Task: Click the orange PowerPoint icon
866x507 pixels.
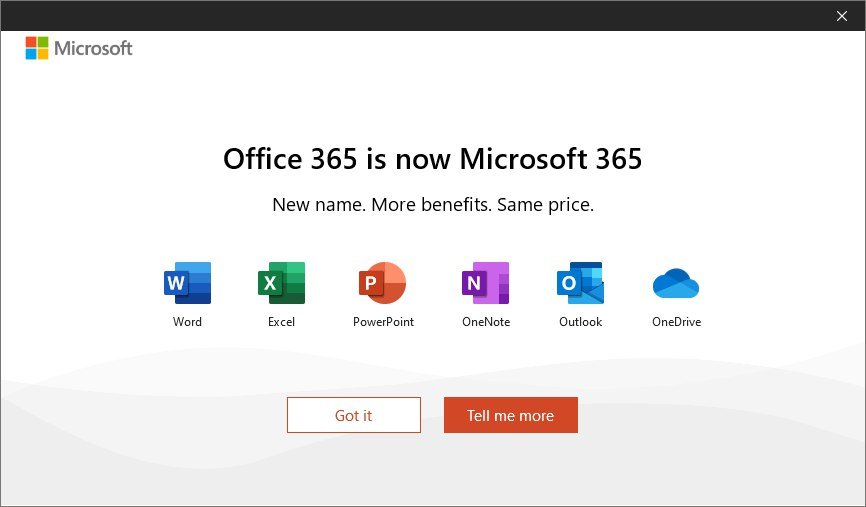Action: [x=383, y=283]
